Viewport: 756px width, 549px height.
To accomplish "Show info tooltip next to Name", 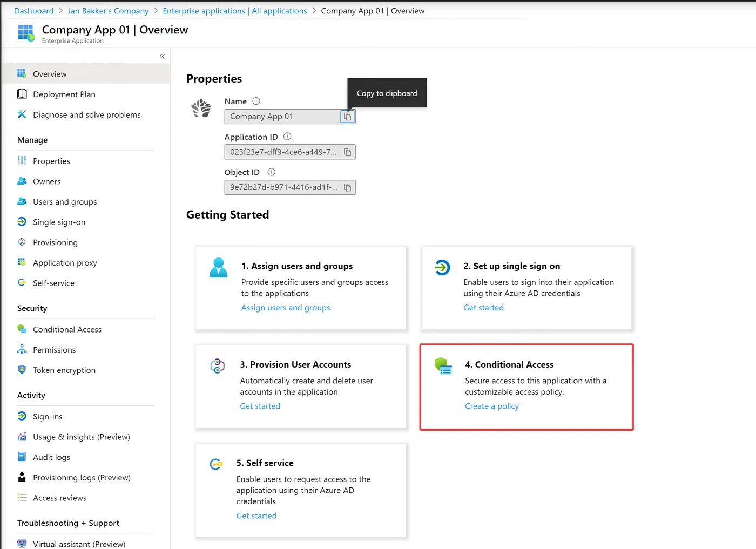I will pyautogui.click(x=256, y=101).
